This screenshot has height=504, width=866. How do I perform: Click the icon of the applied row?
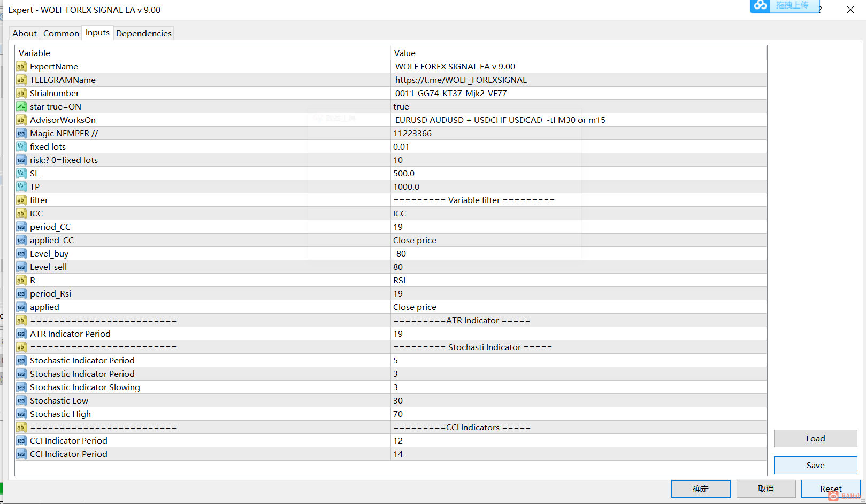pyautogui.click(x=21, y=307)
